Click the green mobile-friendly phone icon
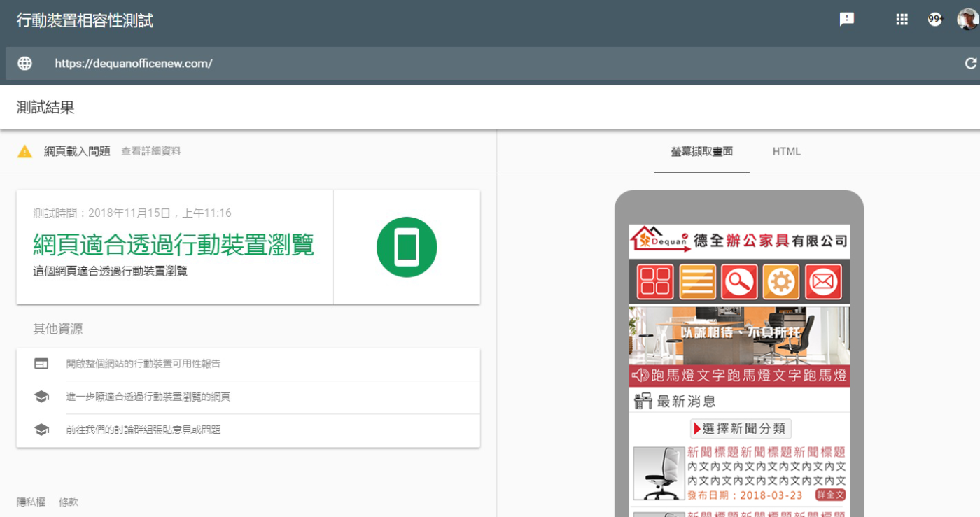This screenshot has height=517, width=980. coord(407,247)
